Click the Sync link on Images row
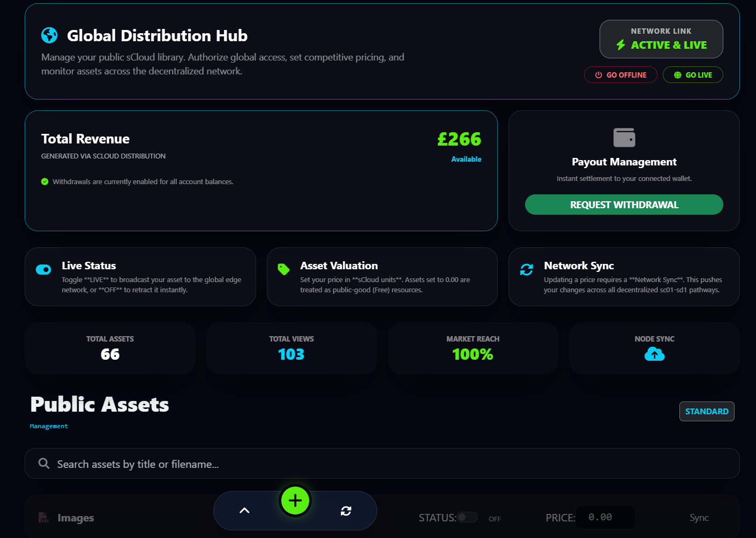The image size is (756, 538). point(699,518)
